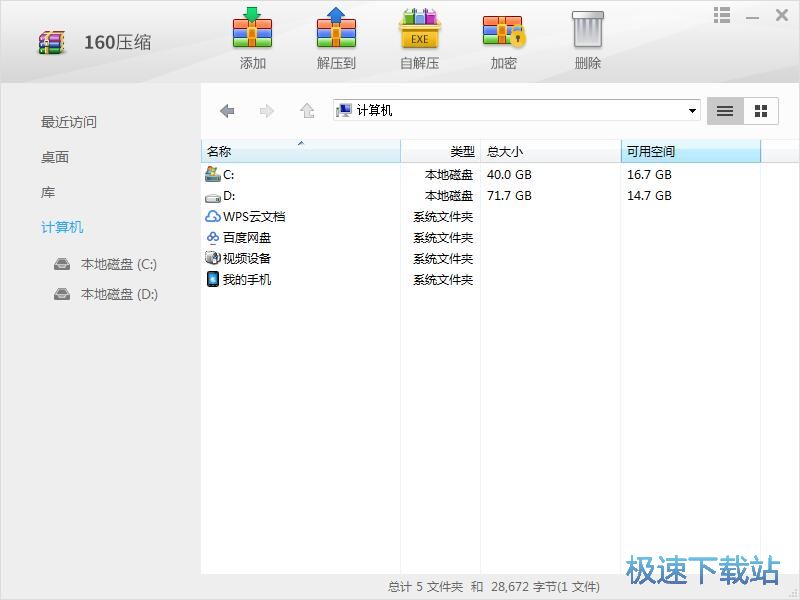800x600 pixels.
Task: Select 计算机 in the sidebar
Action: [62, 227]
